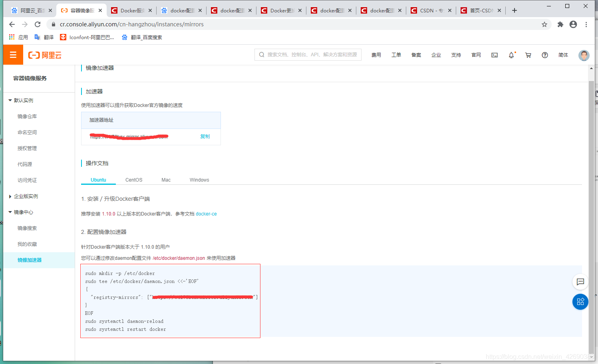598x364 pixels.
Task: Switch language with 简体
Action: (x=563, y=55)
